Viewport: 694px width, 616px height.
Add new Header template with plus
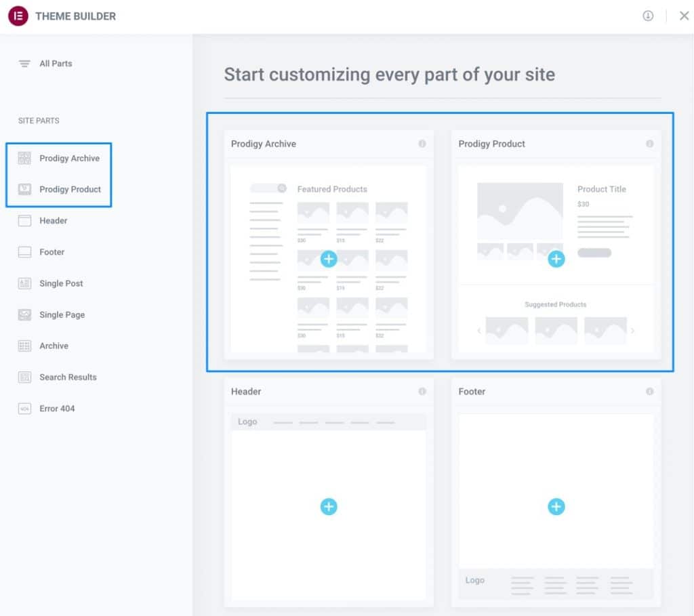[329, 507]
